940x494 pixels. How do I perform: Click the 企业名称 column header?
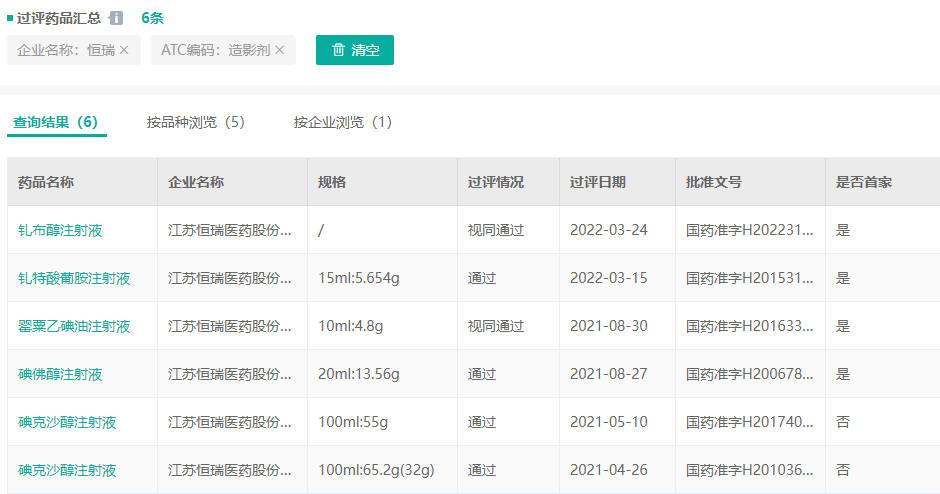tap(196, 182)
